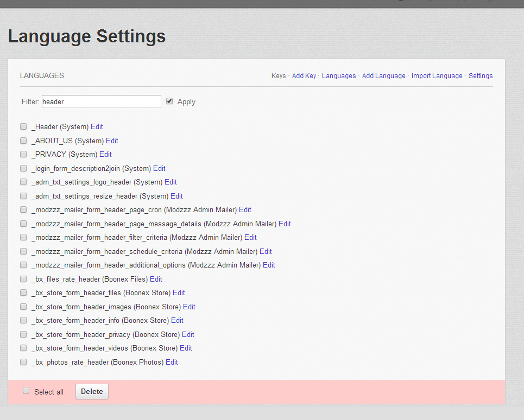Tick the Select all checkbox
This screenshot has width=524, height=420.
click(x=26, y=391)
